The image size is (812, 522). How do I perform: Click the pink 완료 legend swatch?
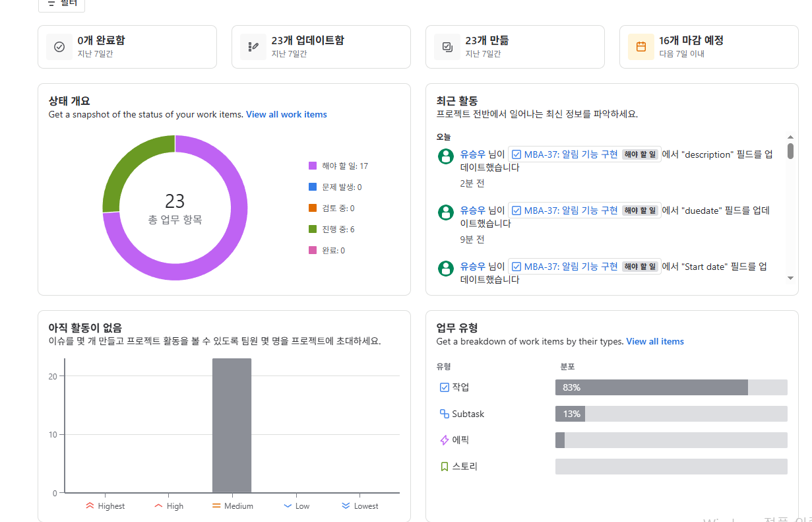pyautogui.click(x=313, y=250)
